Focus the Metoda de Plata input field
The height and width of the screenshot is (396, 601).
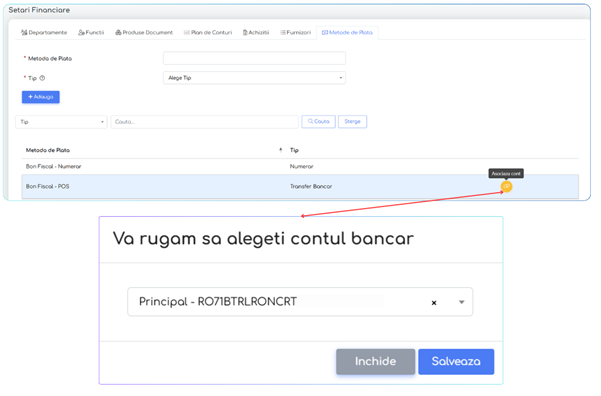[x=254, y=58]
